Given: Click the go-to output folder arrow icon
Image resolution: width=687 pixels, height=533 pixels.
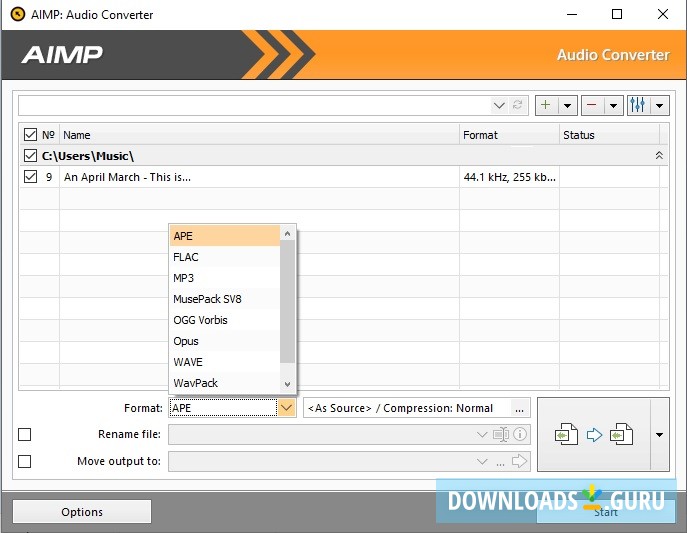Looking at the screenshot, I should point(520,461).
